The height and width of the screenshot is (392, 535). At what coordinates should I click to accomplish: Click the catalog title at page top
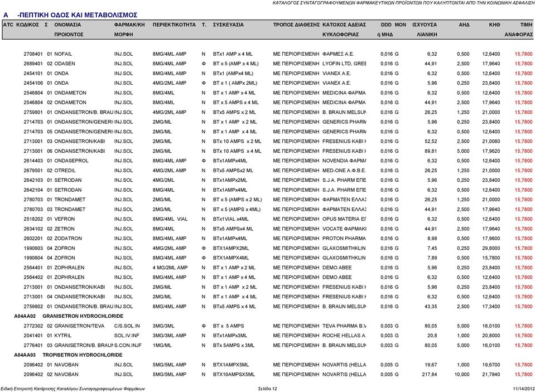coord(403,3)
